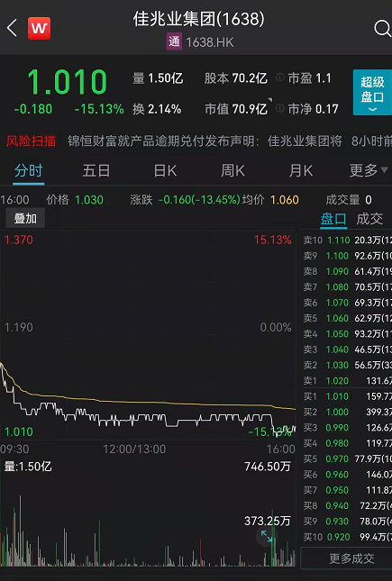Tap the 1.370 upper price axis label
This screenshot has width=392, height=581.
[x=19, y=240]
